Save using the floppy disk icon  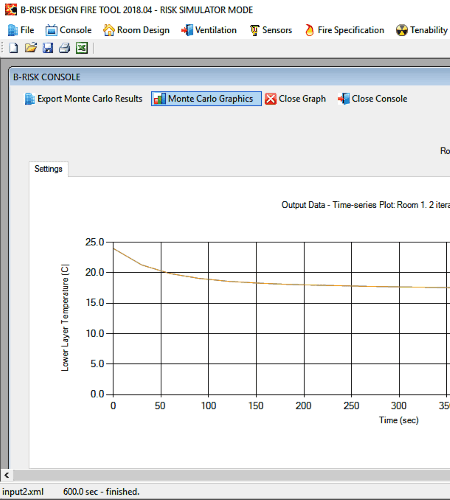pyautogui.click(x=48, y=48)
